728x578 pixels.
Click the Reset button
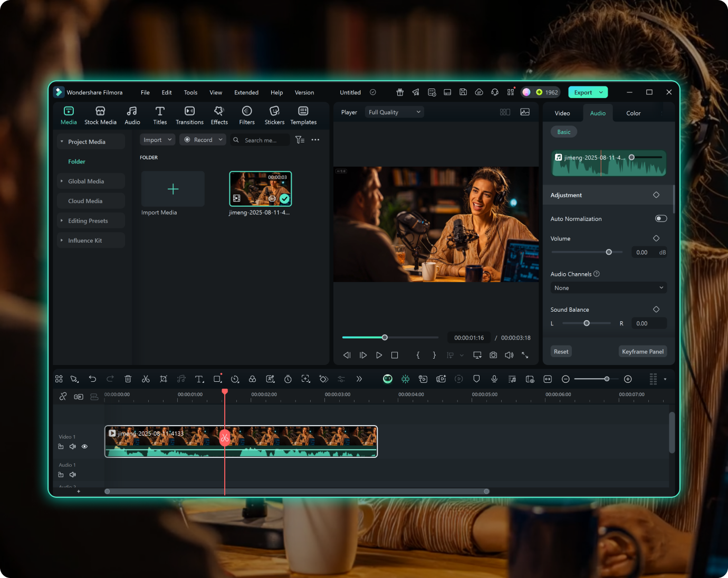(561, 351)
